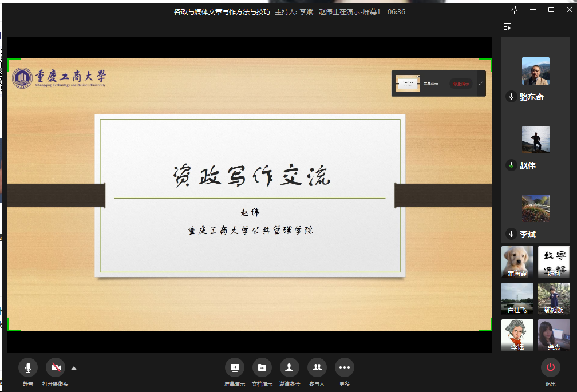Click the 更多 more options icon
This screenshot has height=392, width=577.
click(x=344, y=367)
